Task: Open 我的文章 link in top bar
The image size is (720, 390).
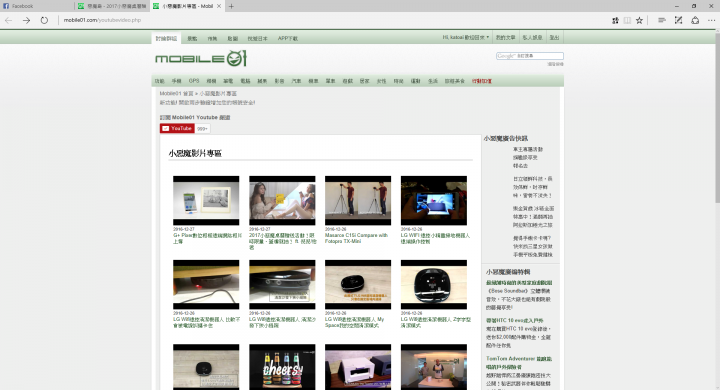Action: 505,38
